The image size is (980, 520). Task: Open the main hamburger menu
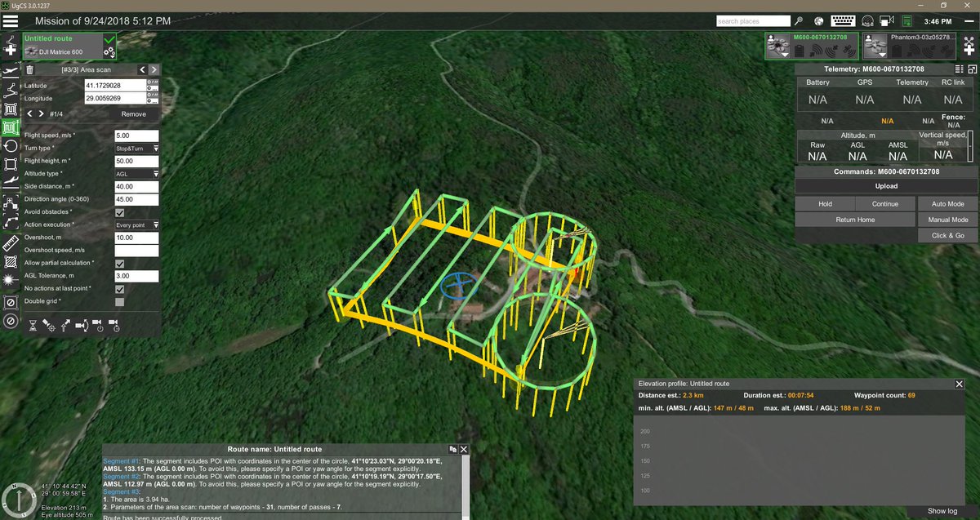11,21
